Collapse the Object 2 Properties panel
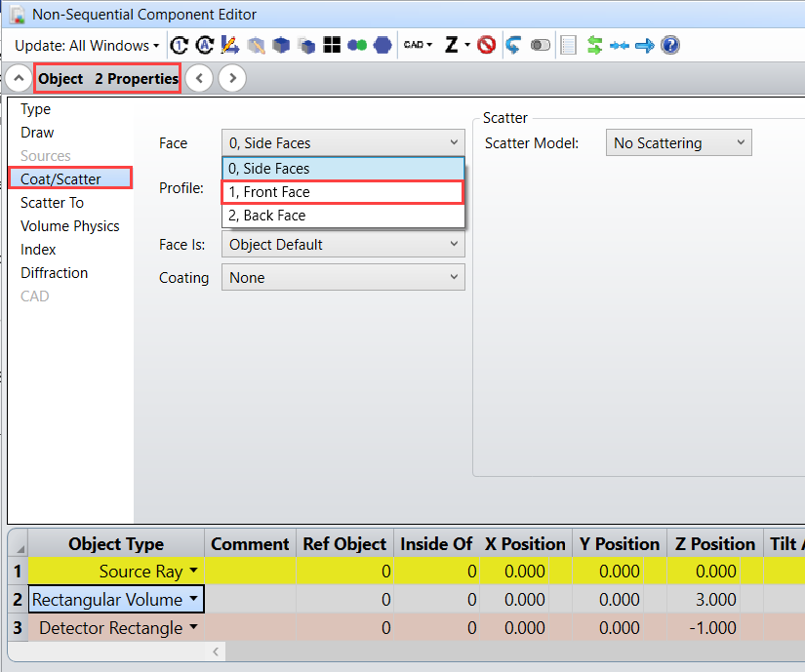 click(19, 78)
